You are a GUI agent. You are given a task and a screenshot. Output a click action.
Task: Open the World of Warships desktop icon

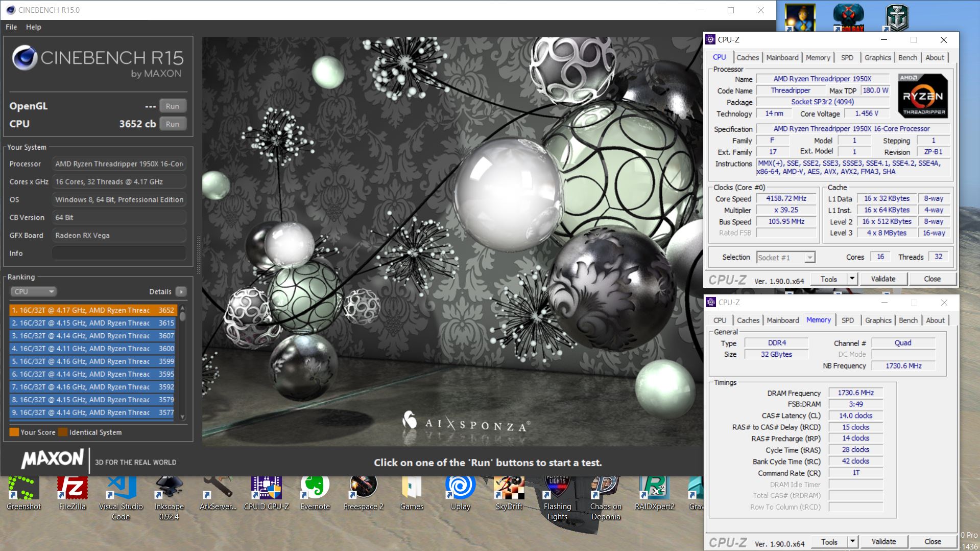coord(897,17)
